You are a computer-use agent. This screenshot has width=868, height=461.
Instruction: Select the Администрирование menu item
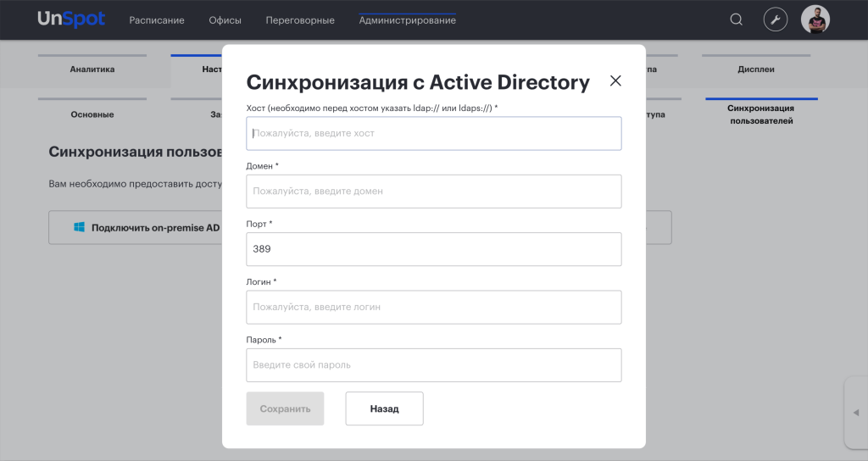408,20
